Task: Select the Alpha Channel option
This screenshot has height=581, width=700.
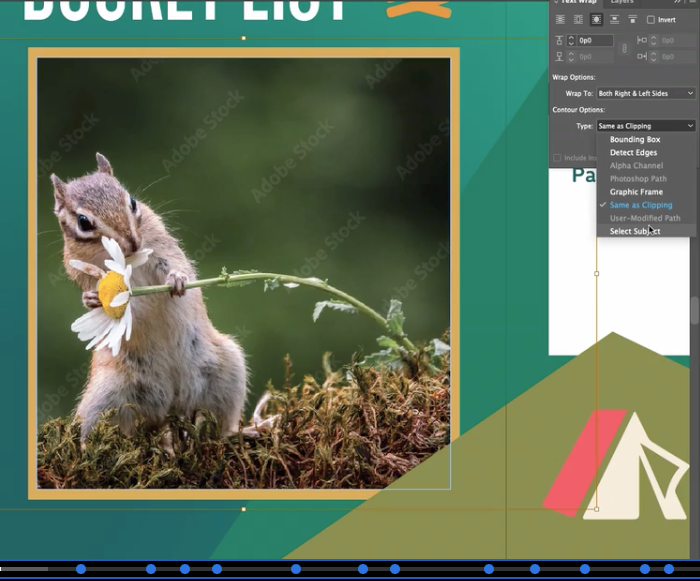Action: coord(646,166)
